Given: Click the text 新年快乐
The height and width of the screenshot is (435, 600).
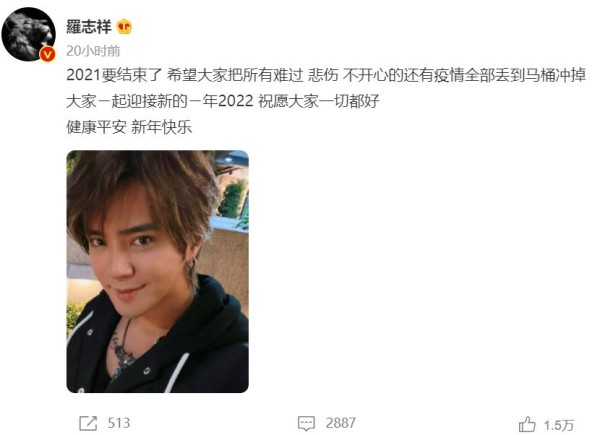Looking at the screenshot, I should coord(161,127).
